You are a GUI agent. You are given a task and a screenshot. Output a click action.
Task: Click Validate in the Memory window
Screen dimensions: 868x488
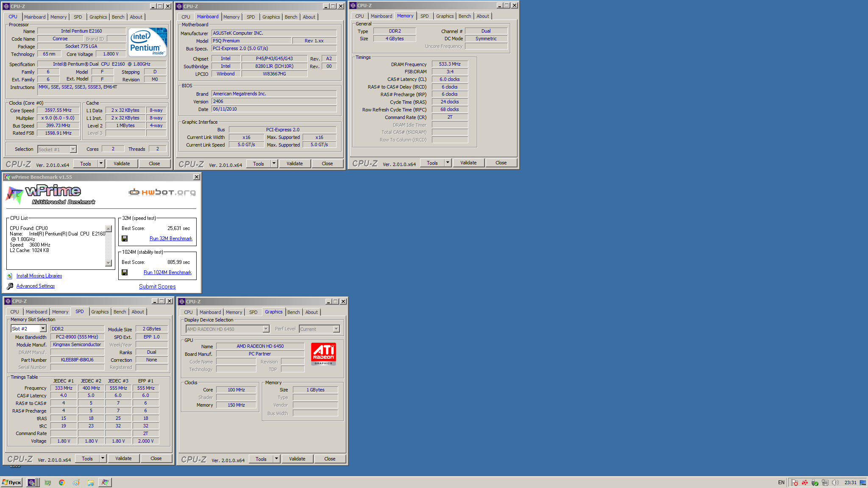tap(468, 163)
